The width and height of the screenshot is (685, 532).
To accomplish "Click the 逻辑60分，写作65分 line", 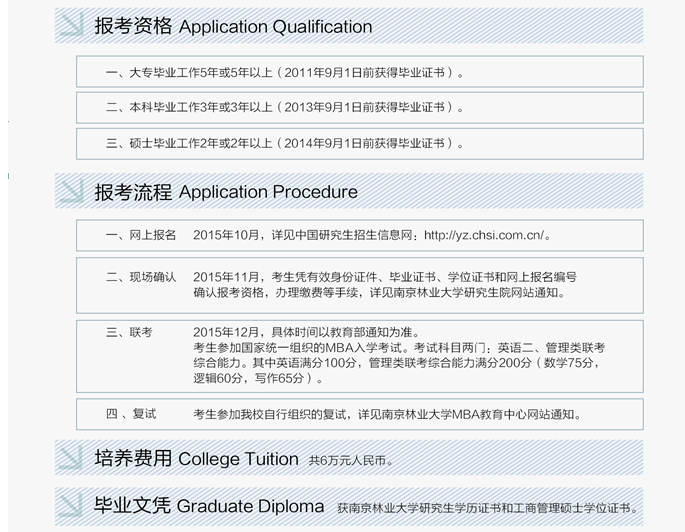I will pos(258,378).
